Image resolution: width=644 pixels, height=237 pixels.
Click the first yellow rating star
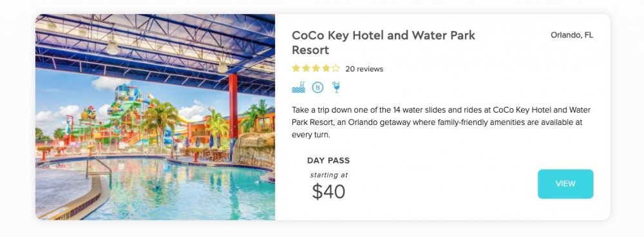pyautogui.click(x=296, y=68)
